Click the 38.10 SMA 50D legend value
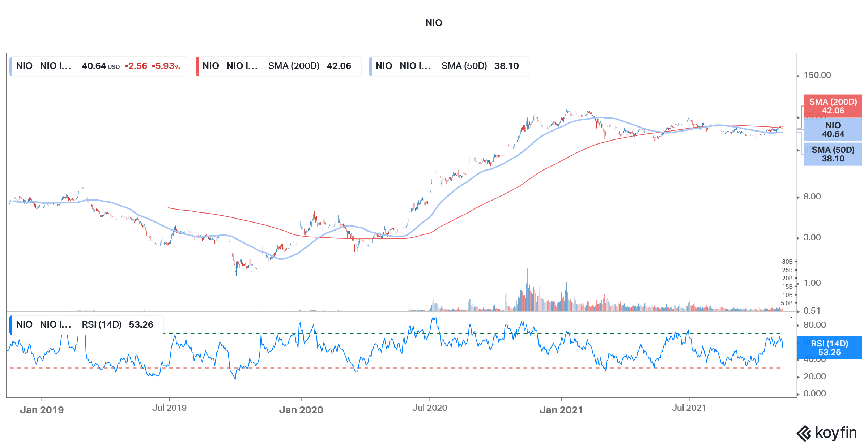 pyautogui.click(x=506, y=66)
